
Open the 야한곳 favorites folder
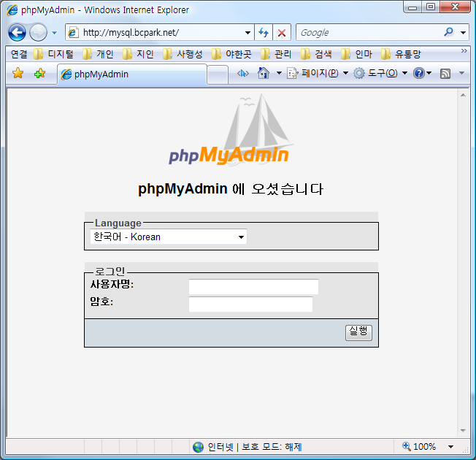tap(231, 54)
